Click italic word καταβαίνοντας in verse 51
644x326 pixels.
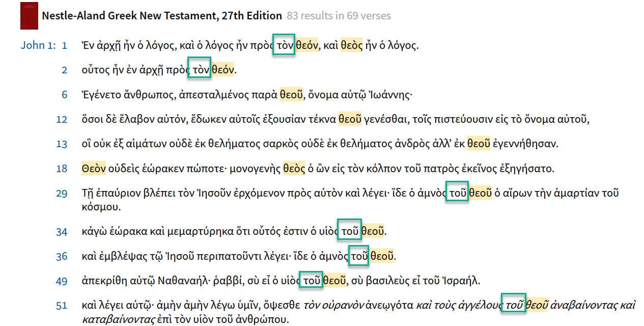[x=118, y=320]
